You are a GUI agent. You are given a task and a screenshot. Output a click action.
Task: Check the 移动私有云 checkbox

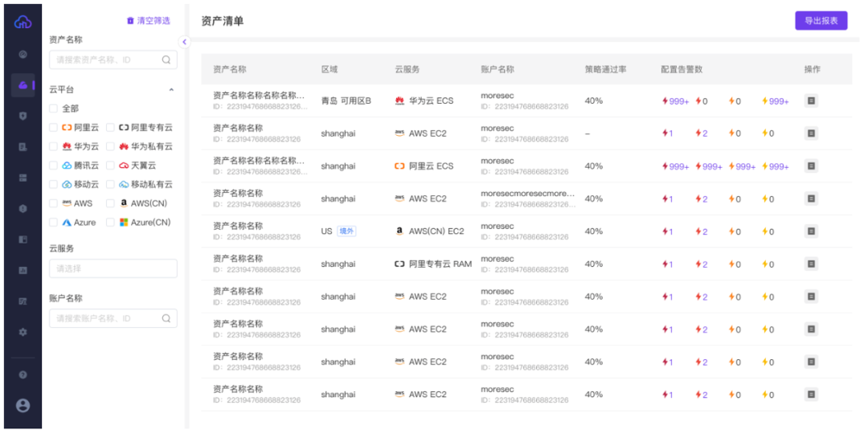[110, 184]
